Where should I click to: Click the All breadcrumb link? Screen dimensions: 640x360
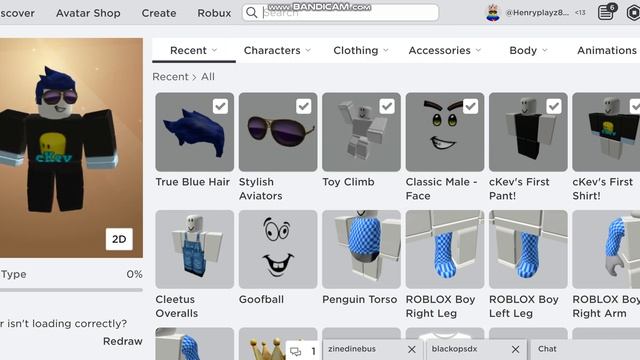tap(208, 77)
